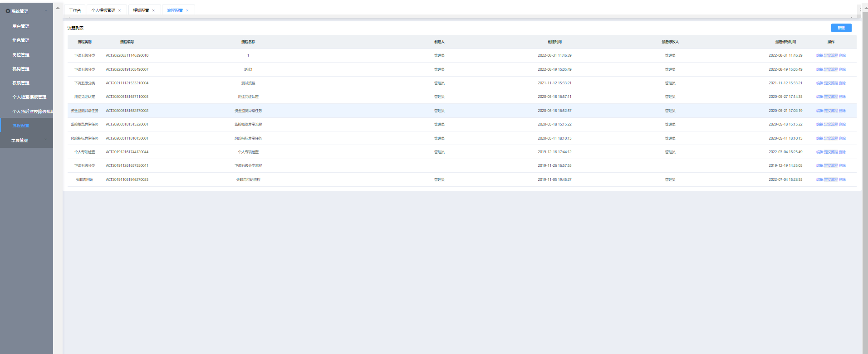
Task: Switch to the 模板配置 tab
Action: [x=141, y=10]
